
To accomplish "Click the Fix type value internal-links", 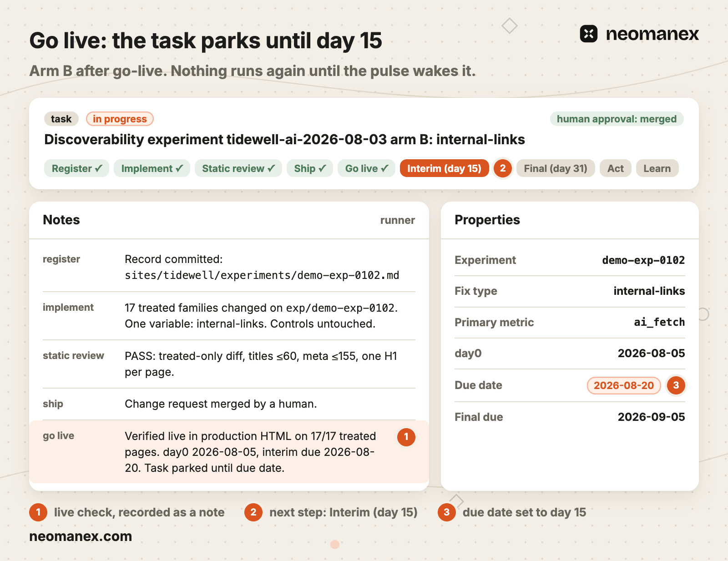I will click(649, 291).
